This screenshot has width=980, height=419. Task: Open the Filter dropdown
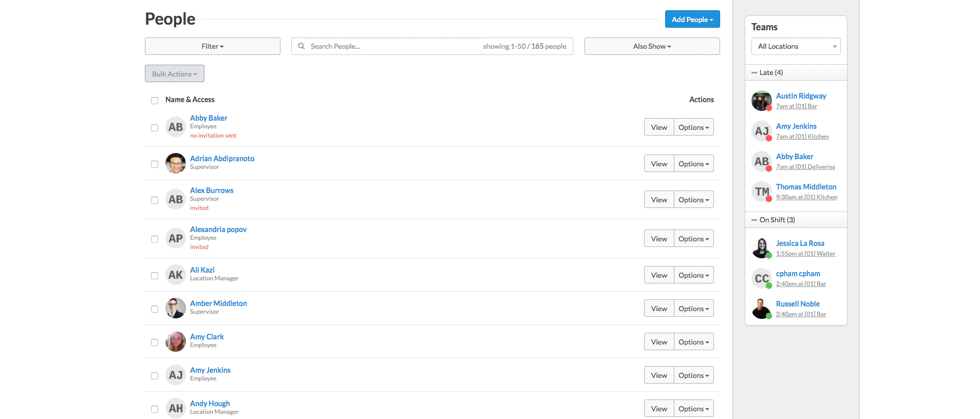[212, 46]
